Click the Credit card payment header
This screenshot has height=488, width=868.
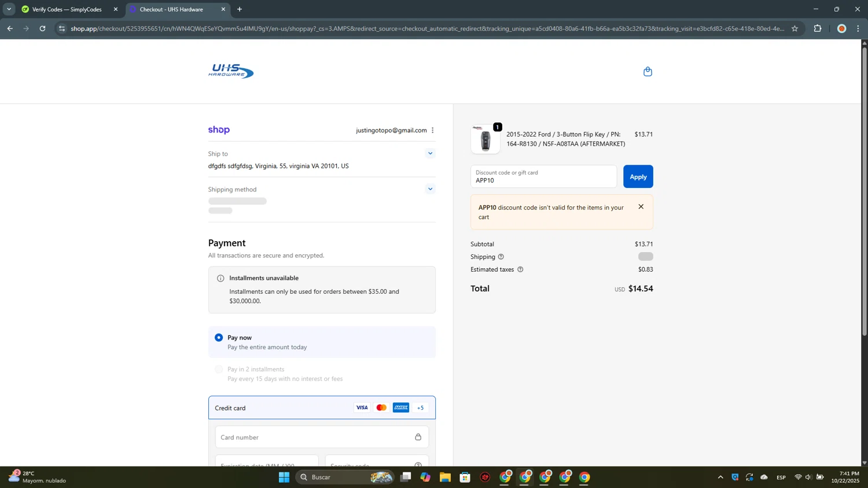click(x=322, y=408)
